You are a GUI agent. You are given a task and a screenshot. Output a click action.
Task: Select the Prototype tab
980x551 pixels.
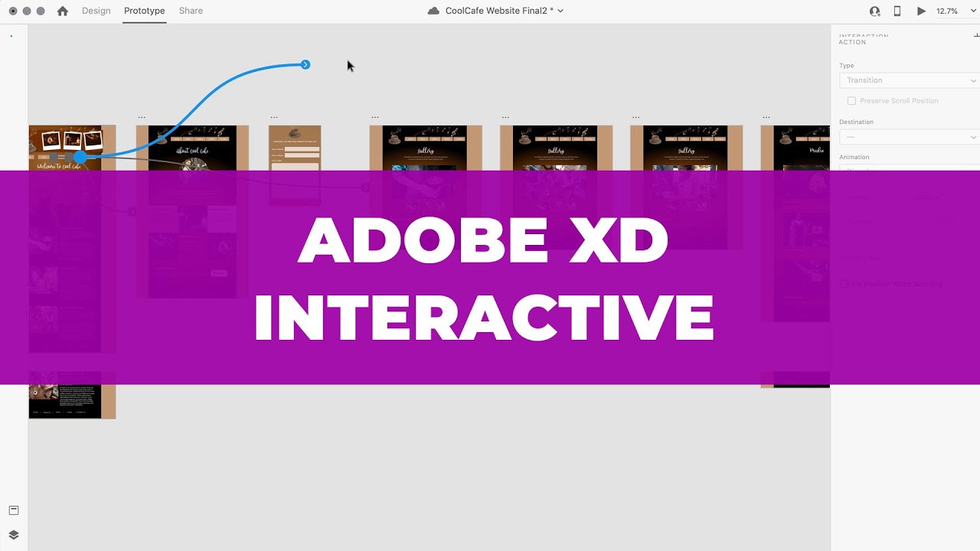click(145, 11)
